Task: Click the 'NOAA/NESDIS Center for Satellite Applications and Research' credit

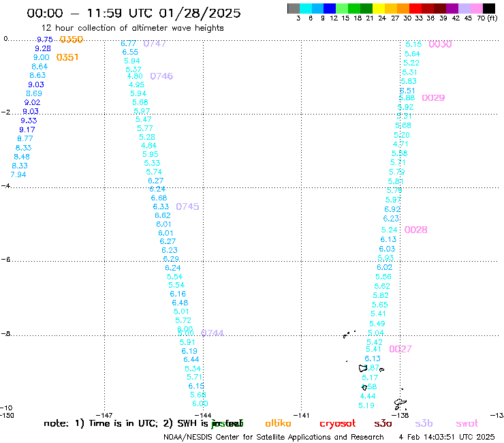Action: coord(274,438)
